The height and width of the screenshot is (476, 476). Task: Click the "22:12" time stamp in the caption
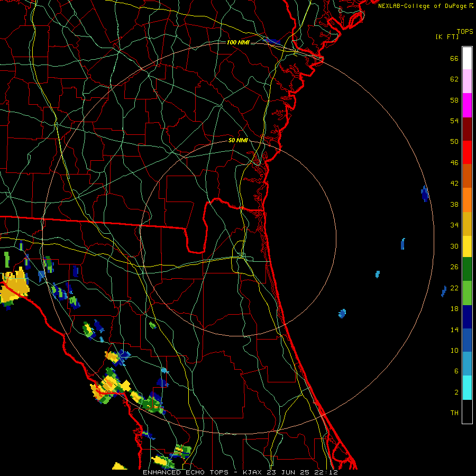[326, 472]
